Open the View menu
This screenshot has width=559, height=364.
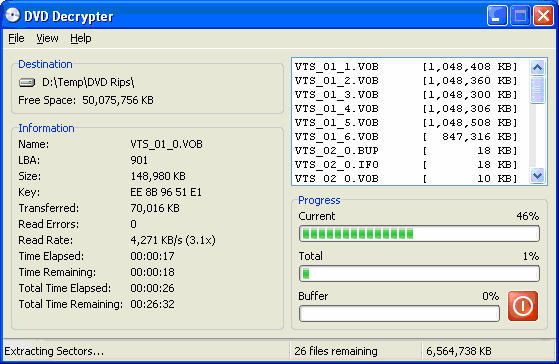(x=47, y=38)
